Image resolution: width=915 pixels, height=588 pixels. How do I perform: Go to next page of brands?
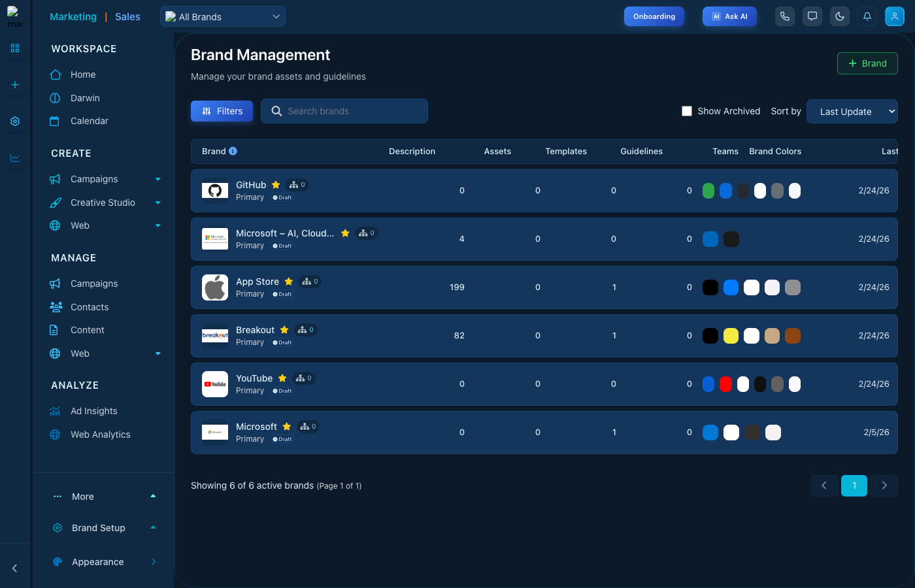point(884,485)
